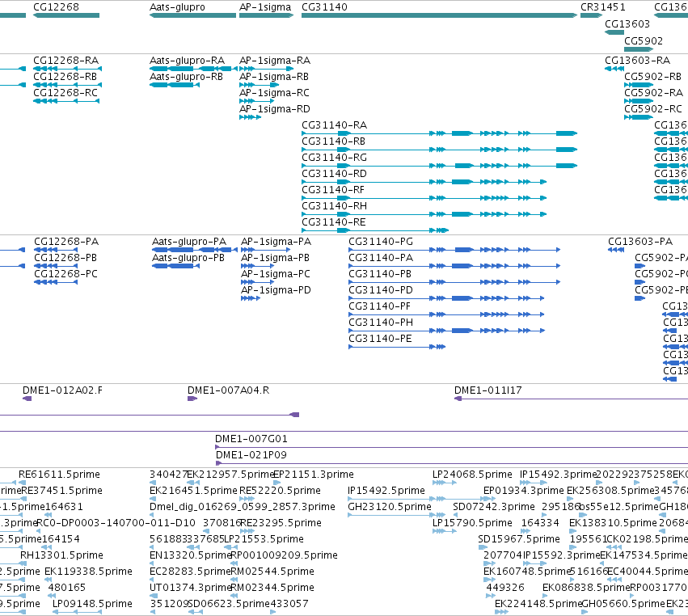Select the CG31140-RF transcript label
The width and height of the screenshot is (688, 616).
click(333, 190)
